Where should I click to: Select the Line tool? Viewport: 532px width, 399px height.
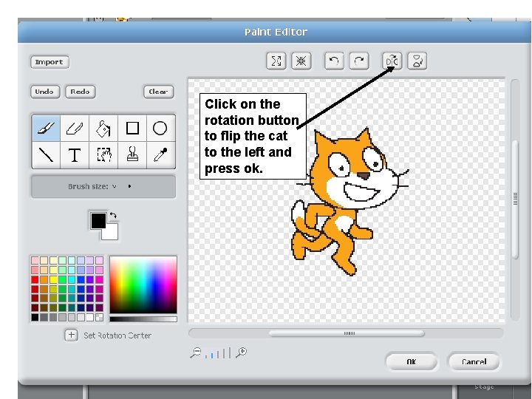(x=46, y=155)
